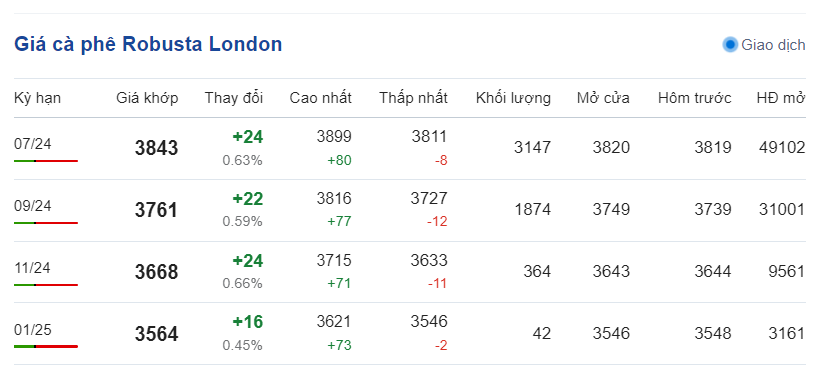Open the Giá cà phê Robusta London heading
Screen dimensions: 835x380
[148, 44]
